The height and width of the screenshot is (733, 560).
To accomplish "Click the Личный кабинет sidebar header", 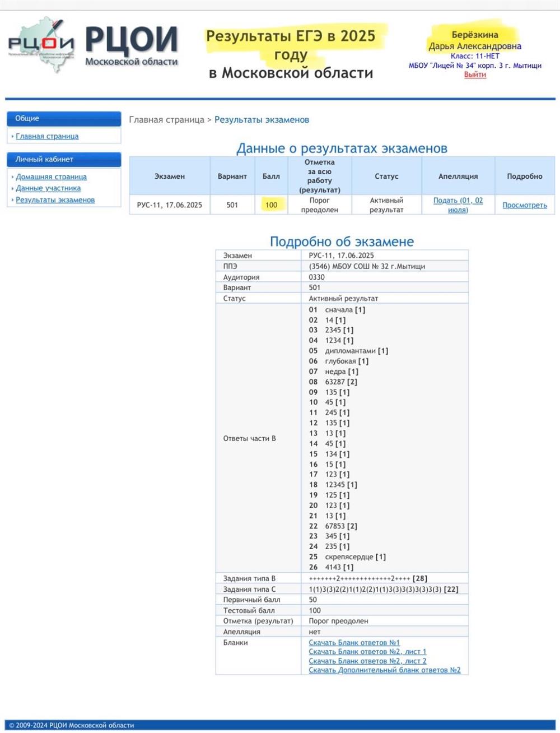I will tap(64, 159).
